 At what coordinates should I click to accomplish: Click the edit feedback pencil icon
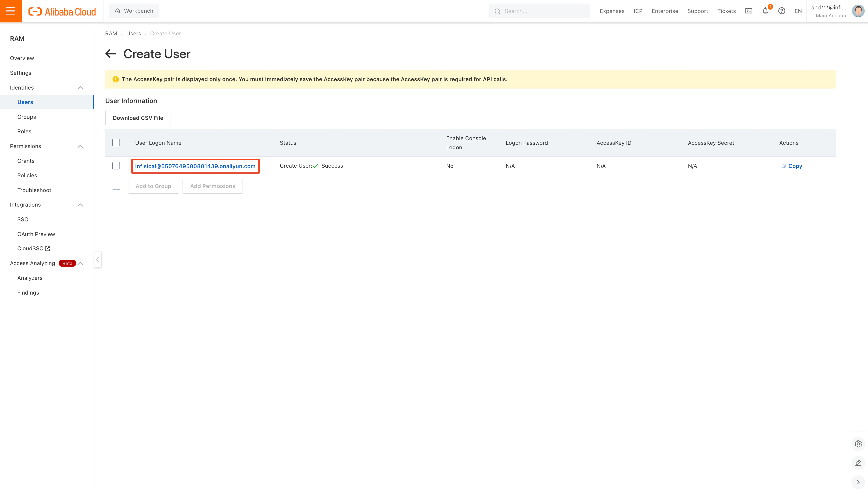pos(858,463)
